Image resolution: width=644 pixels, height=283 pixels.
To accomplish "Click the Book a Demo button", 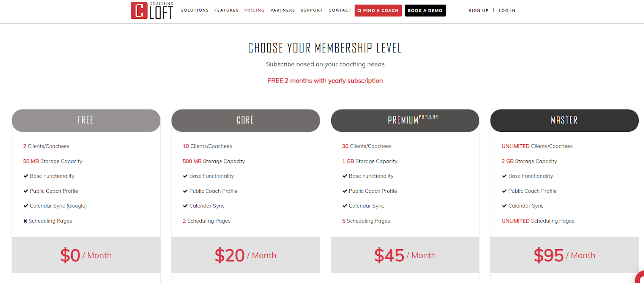I will point(425,10).
